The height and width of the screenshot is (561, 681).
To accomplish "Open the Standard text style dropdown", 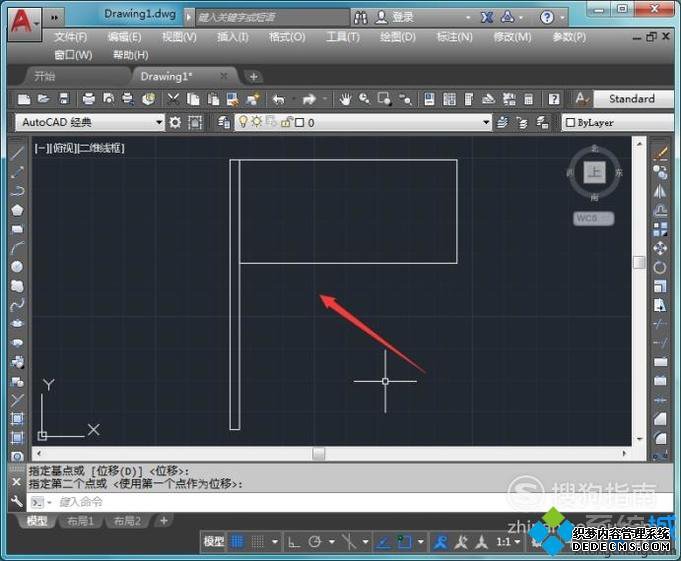I will (634, 99).
